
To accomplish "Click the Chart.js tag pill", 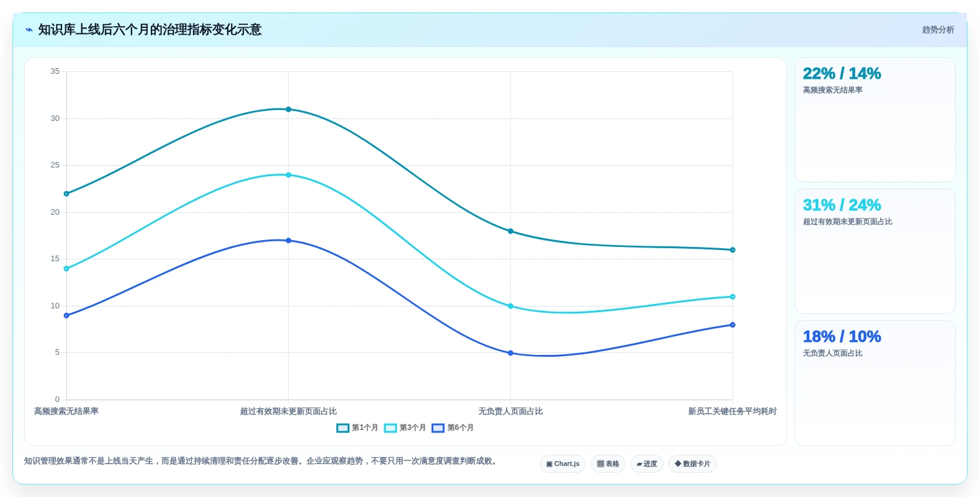I will 563,464.
